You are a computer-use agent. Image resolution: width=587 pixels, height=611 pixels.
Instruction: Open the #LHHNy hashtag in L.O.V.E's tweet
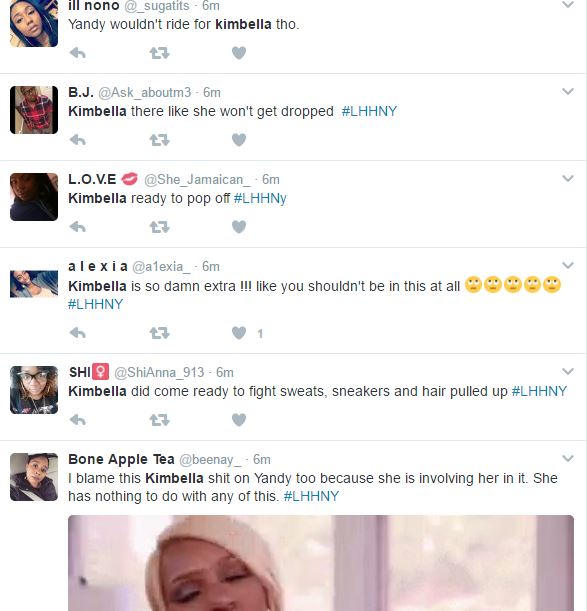[260, 198]
